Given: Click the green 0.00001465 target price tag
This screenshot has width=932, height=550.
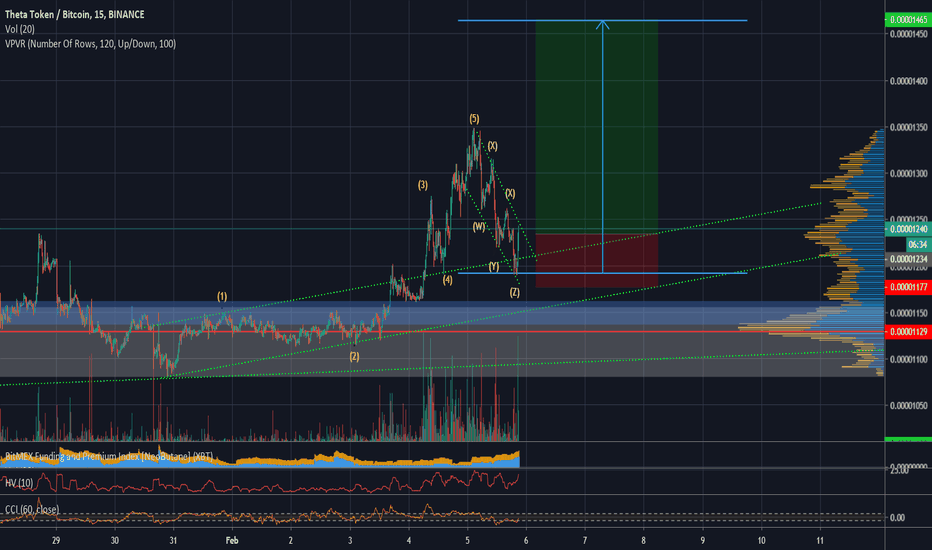Looking at the screenshot, I should coord(908,20).
